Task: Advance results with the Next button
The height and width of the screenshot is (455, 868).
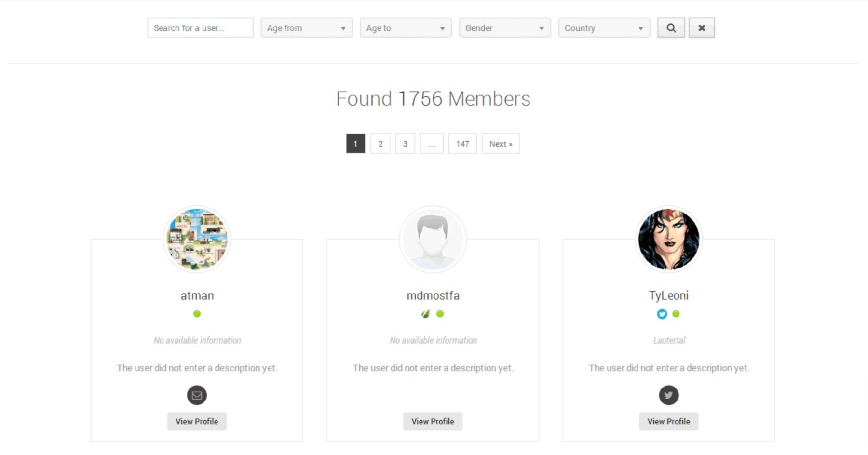Action: coord(501,143)
